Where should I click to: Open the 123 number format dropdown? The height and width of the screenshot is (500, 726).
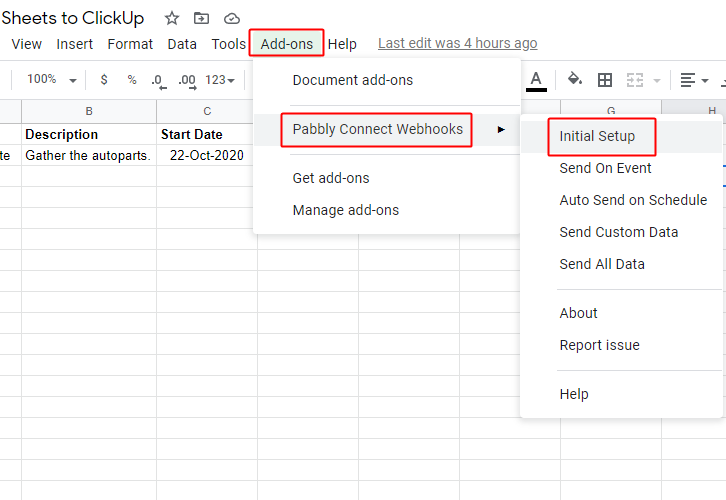[x=220, y=80]
